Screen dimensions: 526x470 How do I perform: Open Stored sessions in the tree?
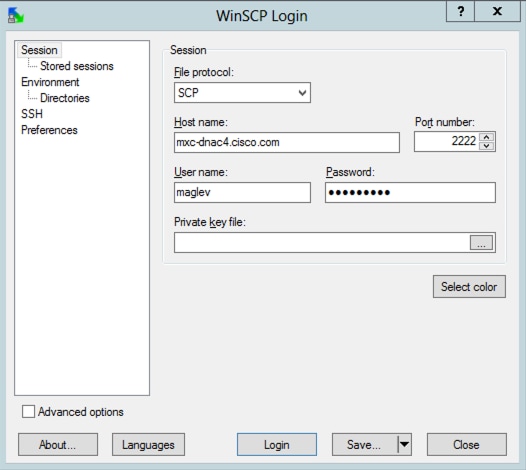[x=76, y=66]
